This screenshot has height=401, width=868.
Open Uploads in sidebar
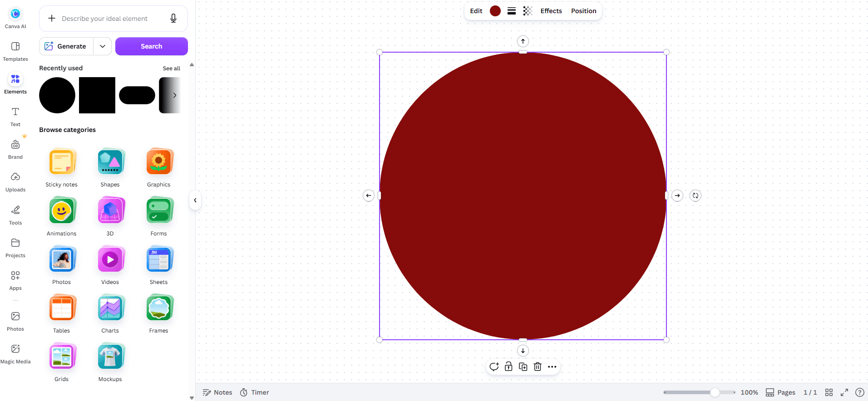coord(15,182)
